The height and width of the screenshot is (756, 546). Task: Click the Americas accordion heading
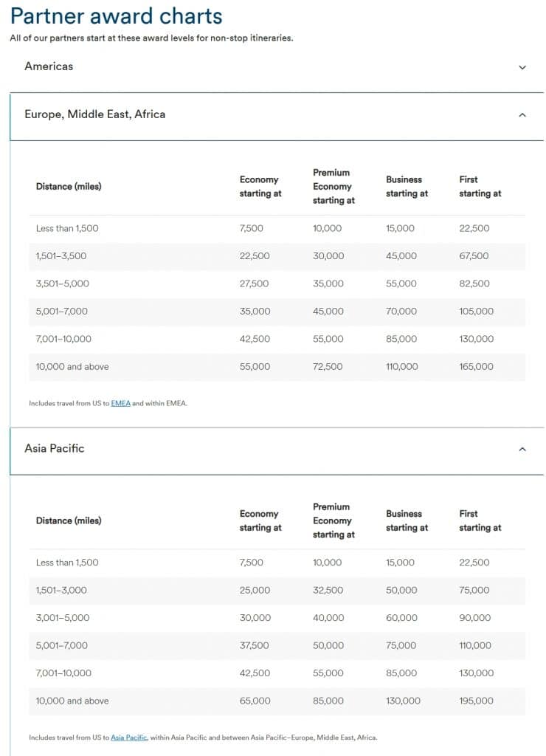click(49, 66)
